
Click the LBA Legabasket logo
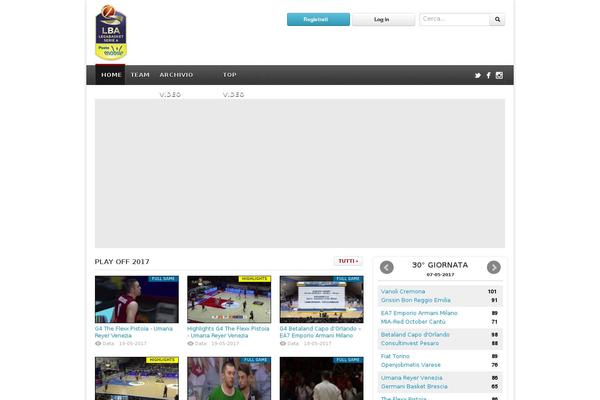click(x=111, y=33)
